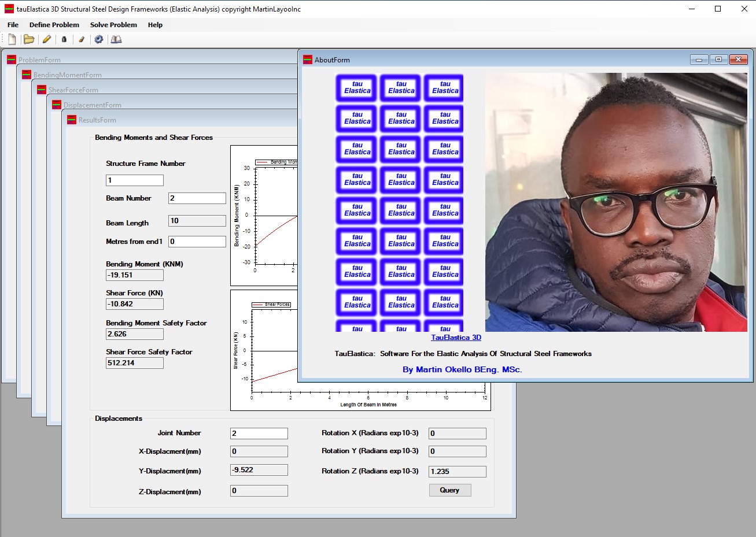Open a file with the folder icon

pos(29,39)
